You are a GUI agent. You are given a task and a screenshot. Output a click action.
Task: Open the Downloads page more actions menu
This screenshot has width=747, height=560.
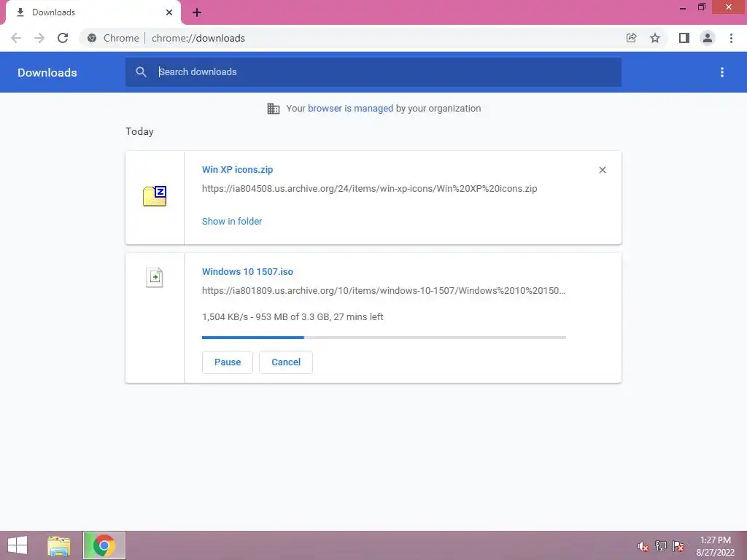[x=722, y=72]
